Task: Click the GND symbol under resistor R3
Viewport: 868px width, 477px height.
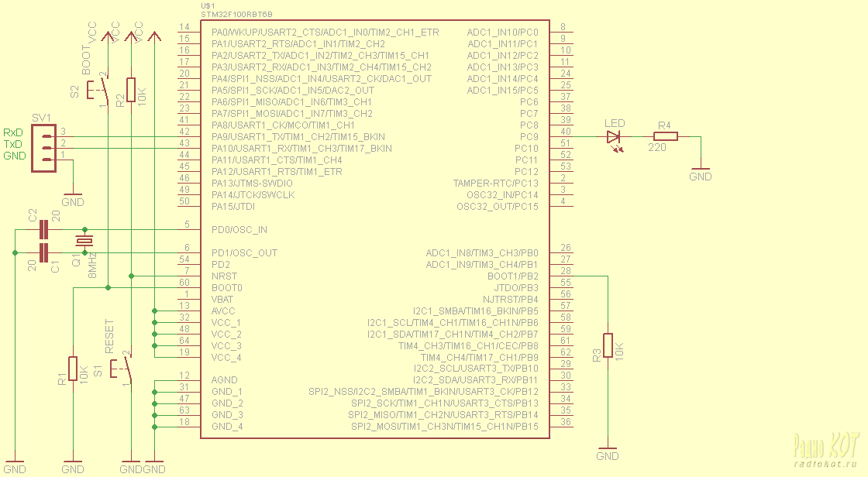Action: click(608, 452)
